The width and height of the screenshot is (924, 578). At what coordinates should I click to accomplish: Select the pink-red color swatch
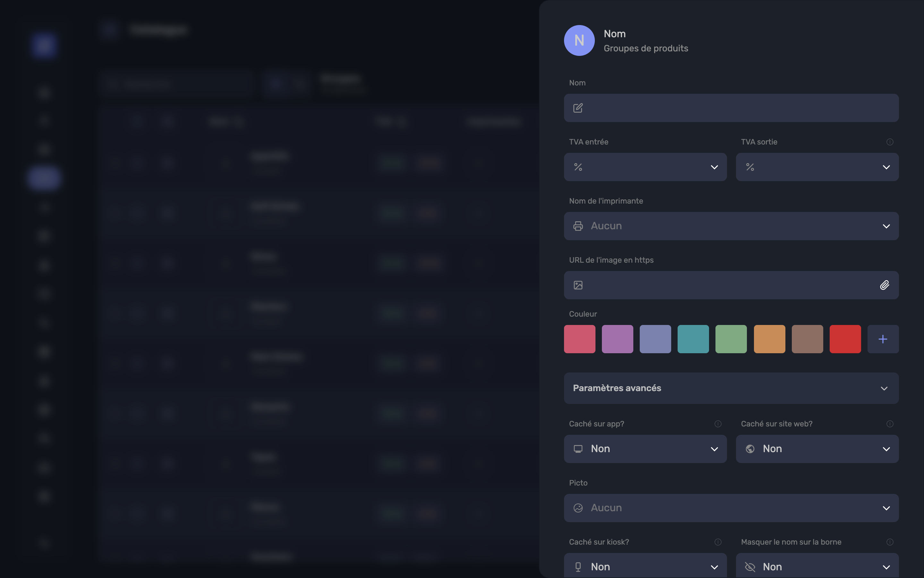pos(580,339)
